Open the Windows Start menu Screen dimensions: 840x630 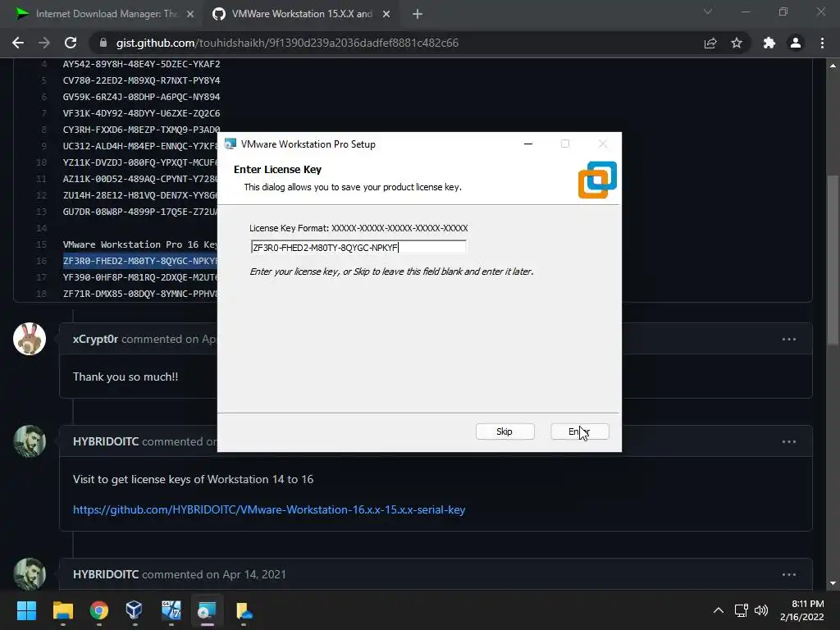26,610
